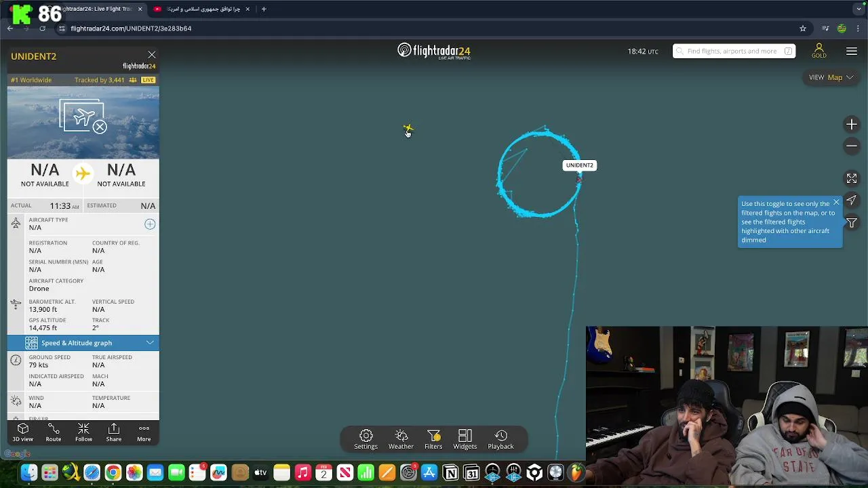Share this flight
This screenshot has height=488, width=868.
pos(114,432)
